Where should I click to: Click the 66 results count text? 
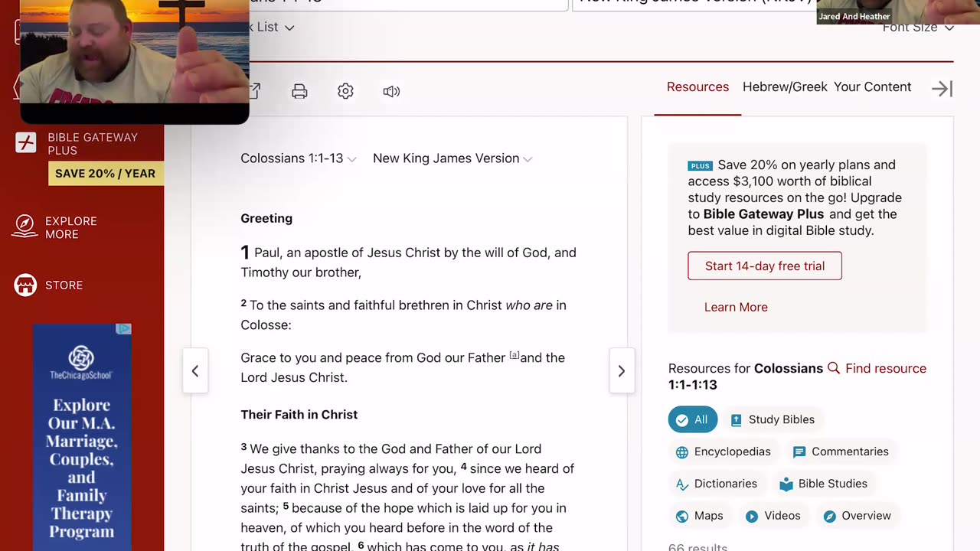698,546
